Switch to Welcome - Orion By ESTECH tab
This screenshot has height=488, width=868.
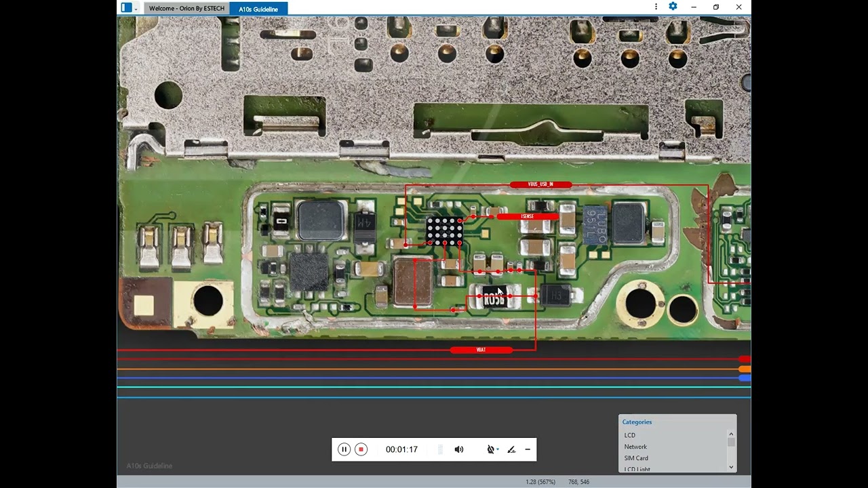[186, 9]
